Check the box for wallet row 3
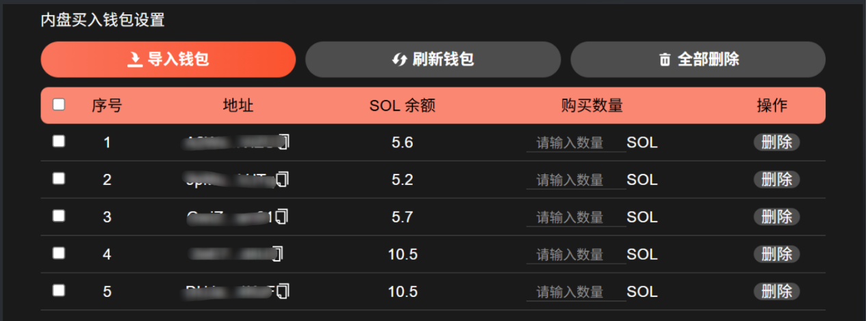The image size is (868, 321). pyautogui.click(x=59, y=216)
